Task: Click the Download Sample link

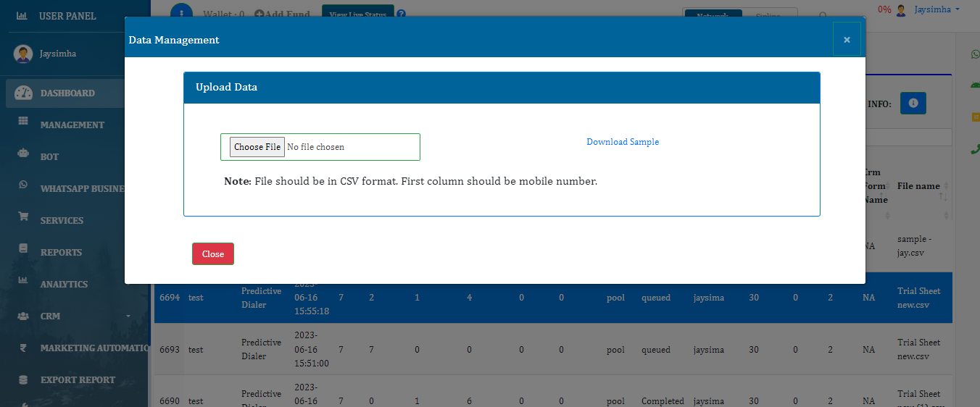Action: pos(623,142)
